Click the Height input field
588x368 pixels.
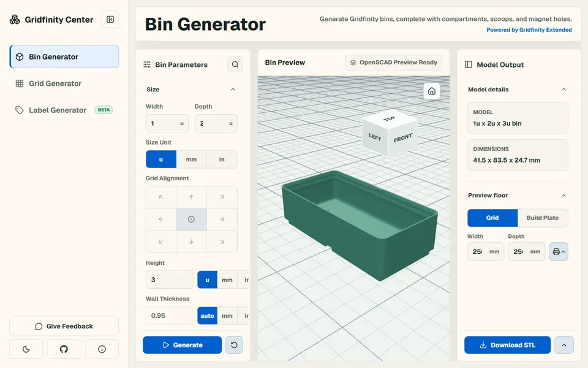[170, 280]
